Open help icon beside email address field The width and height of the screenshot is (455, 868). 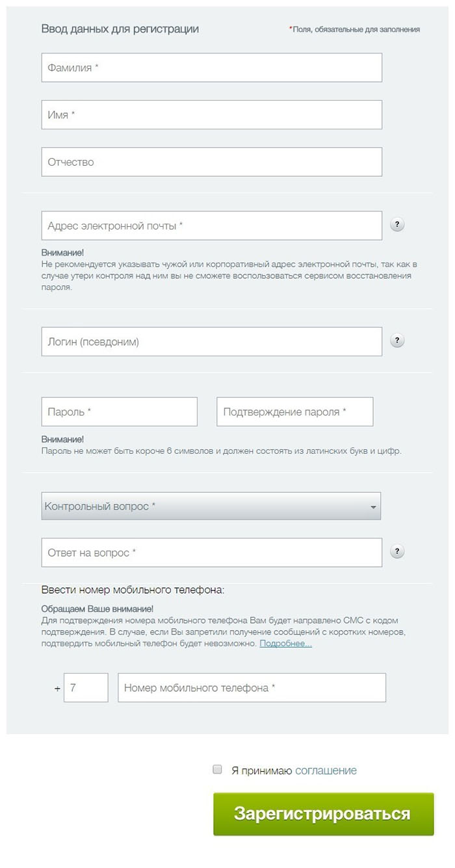coord(397,225)
